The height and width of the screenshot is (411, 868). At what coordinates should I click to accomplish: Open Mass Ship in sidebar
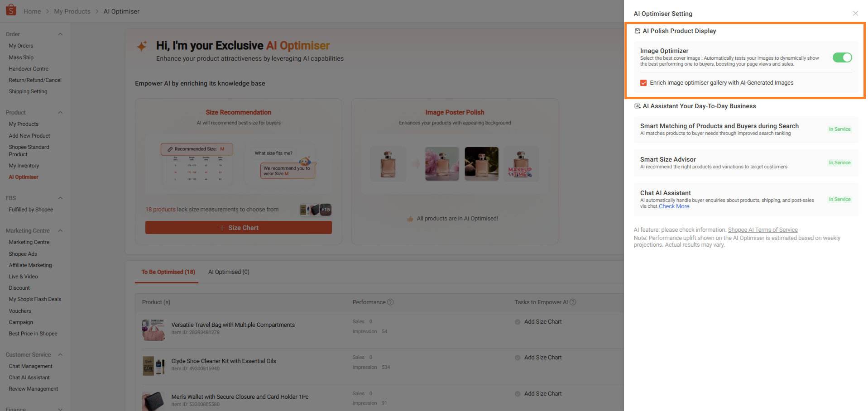[21, 57]
